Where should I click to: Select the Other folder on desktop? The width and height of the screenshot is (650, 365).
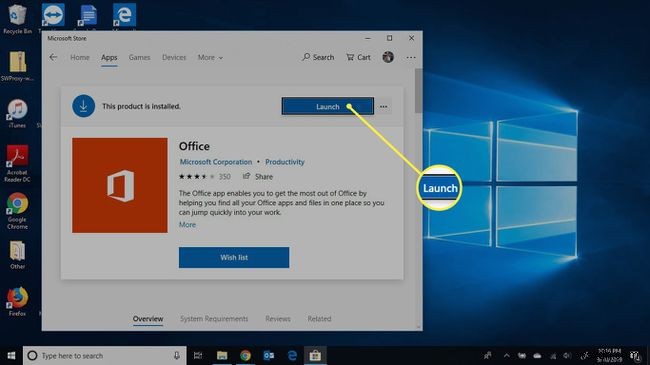(x=17, y=255)
